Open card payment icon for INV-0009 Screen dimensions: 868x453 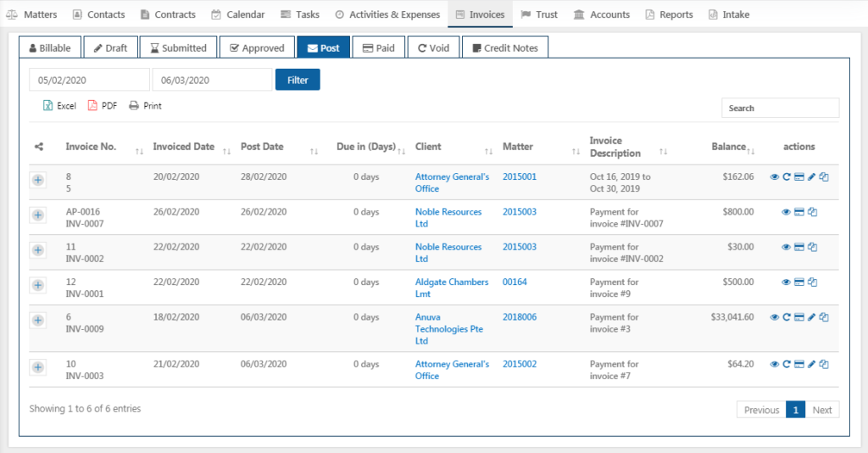(798, 317)
